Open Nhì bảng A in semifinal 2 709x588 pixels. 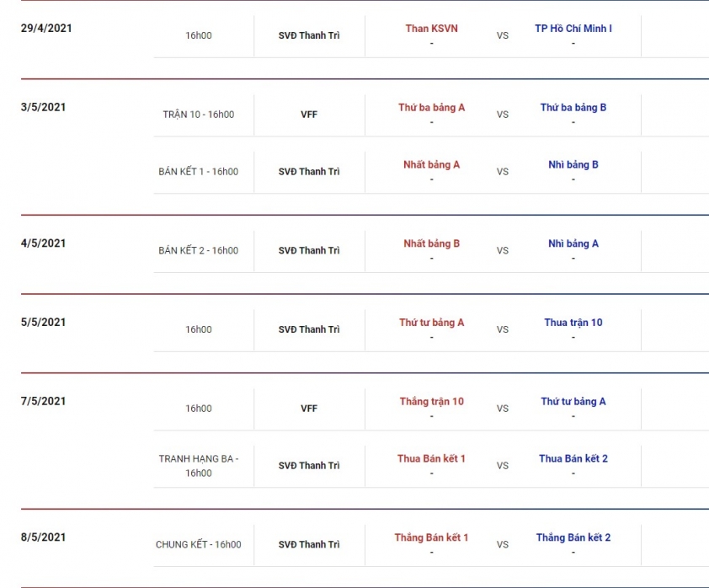tap(573, 243)
